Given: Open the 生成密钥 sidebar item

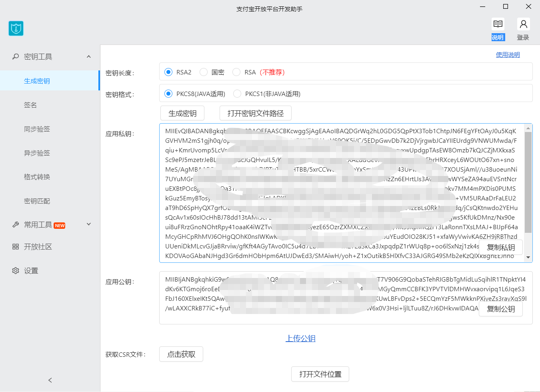Looking at the screenshot, I should pyautogui.click(x=49, y=81).
